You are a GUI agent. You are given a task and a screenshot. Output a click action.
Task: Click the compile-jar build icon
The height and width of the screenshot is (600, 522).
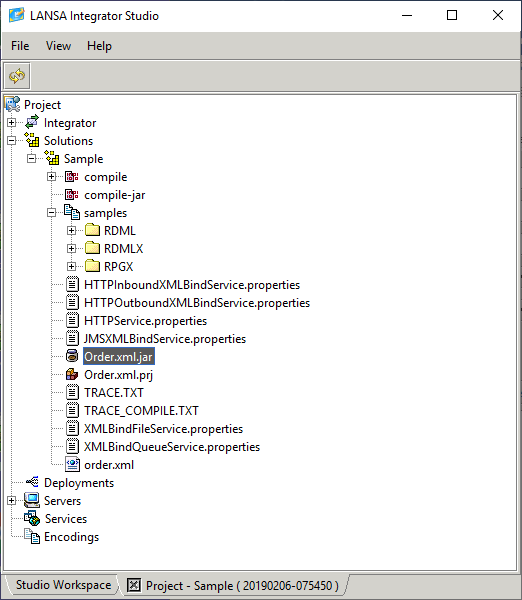72,195
